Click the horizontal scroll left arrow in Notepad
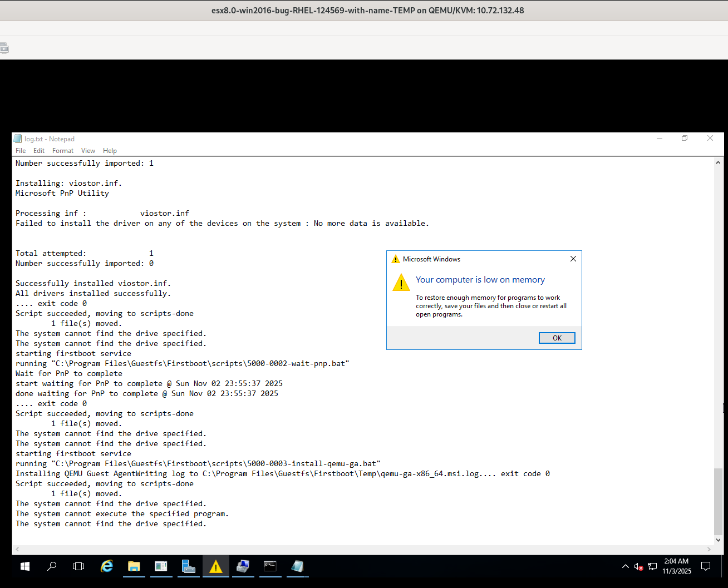Image resolution: width=728 pixels, height=588 pixels. 17,550
